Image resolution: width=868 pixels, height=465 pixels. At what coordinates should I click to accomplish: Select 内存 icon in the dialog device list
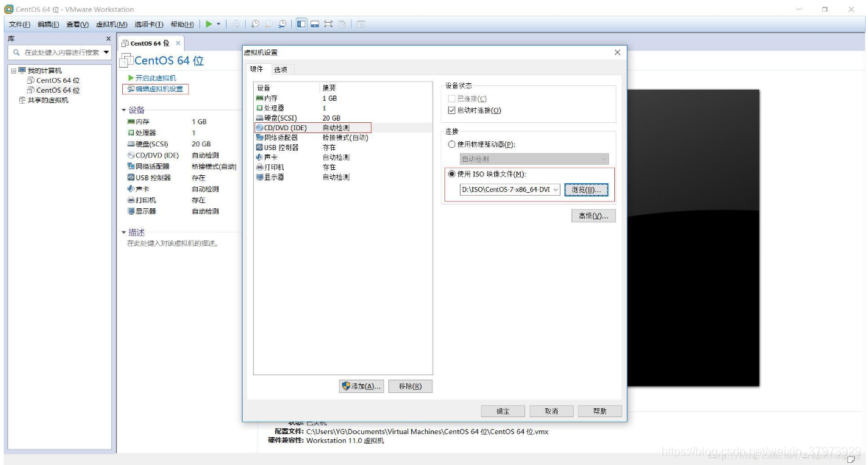pos(259,98)
